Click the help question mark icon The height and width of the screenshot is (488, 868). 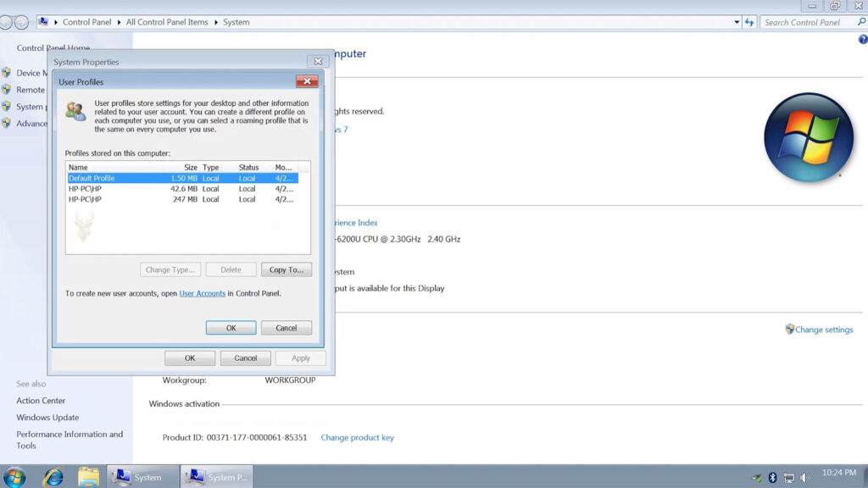863,39
